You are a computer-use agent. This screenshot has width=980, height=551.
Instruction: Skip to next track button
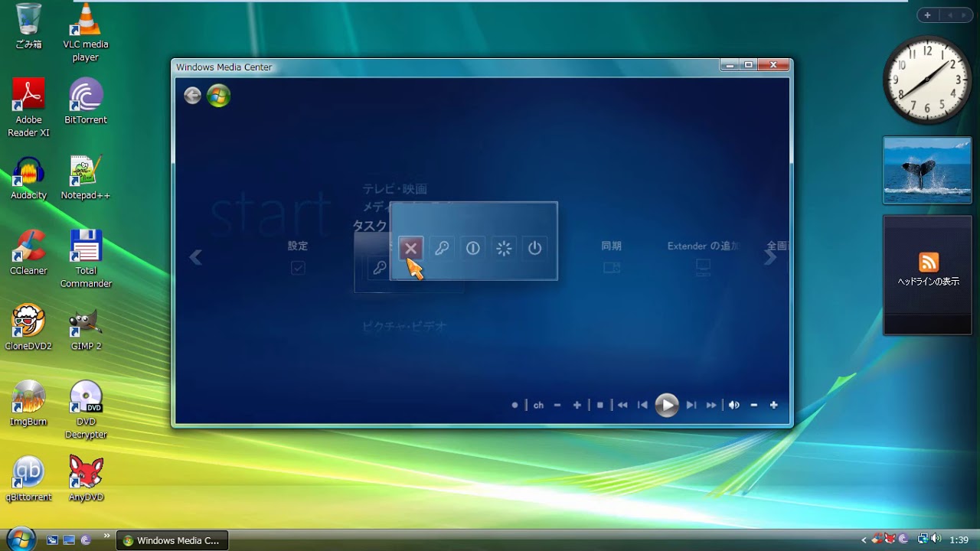coord(691,405)
